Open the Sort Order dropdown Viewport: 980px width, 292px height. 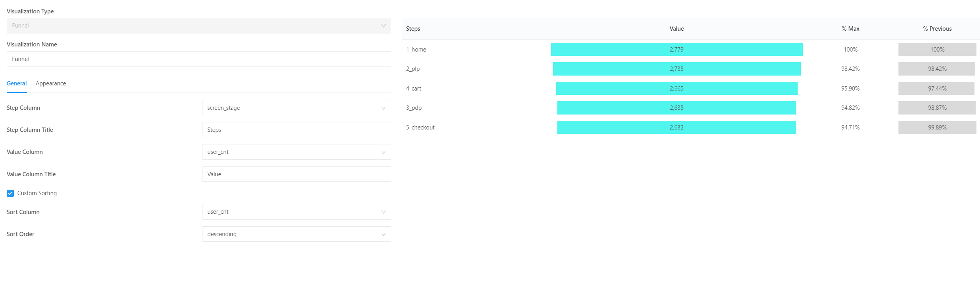pos(296,234)
